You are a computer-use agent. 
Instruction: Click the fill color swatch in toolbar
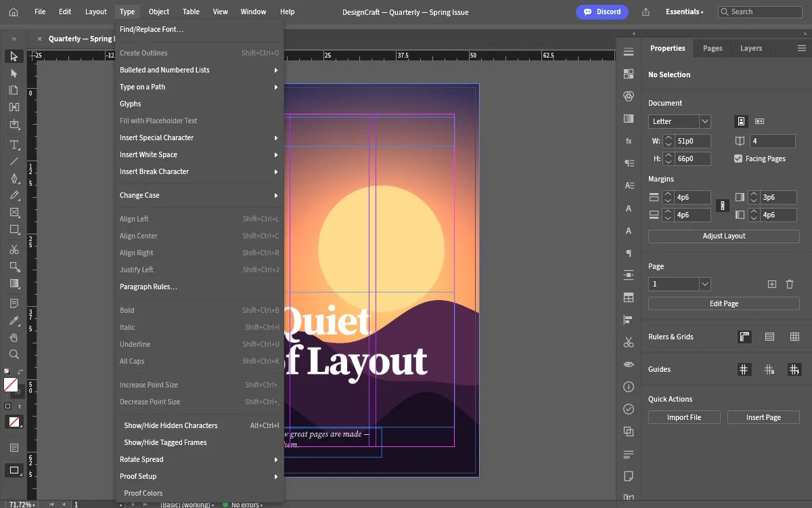[10, 385]
